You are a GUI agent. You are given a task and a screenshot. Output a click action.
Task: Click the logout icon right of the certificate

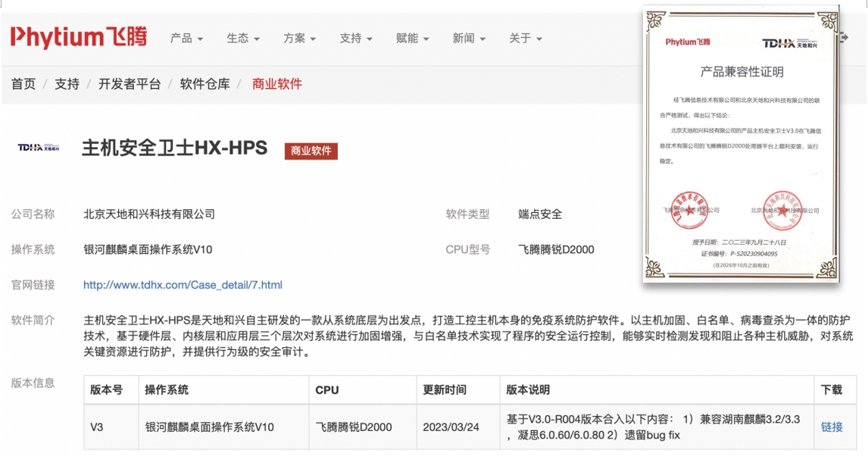845,38
